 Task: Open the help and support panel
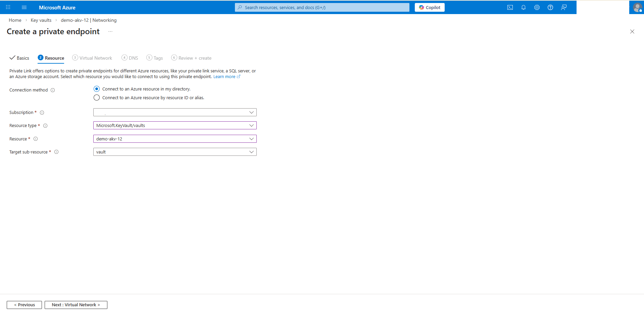point(550,7)
